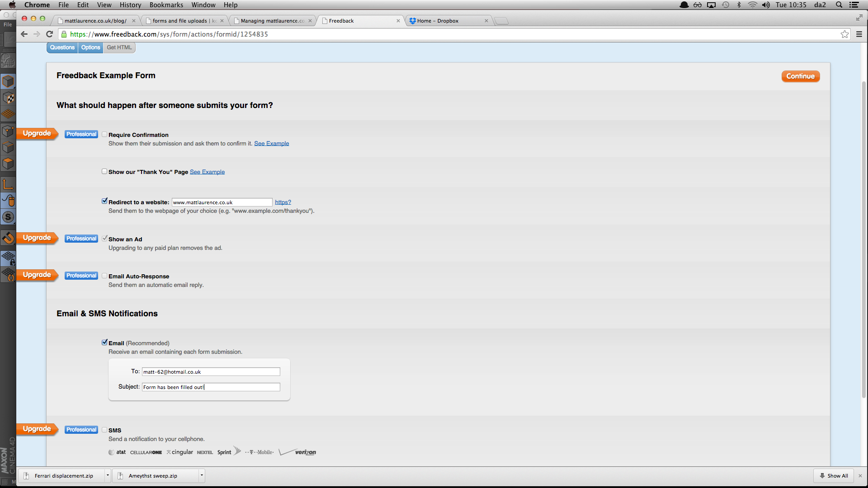The width and height of the screenshot is (868, 488).
Task: Reload the Freedback page
Action: pos(50,34)
